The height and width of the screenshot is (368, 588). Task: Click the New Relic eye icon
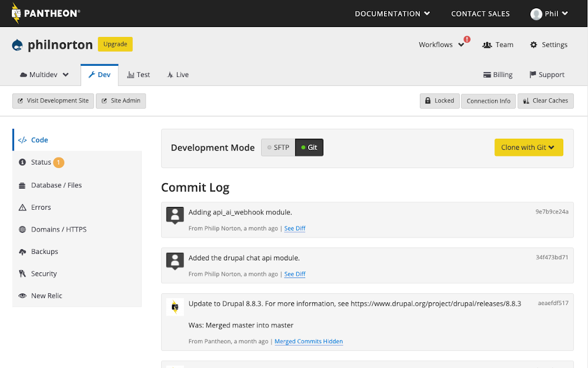click(x=22, y=296)
